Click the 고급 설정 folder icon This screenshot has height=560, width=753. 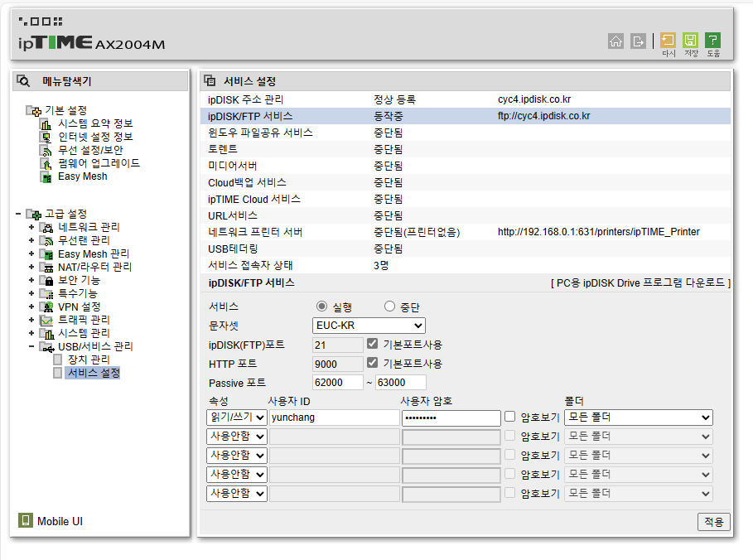pyautogui.click(x=34, y=214)
